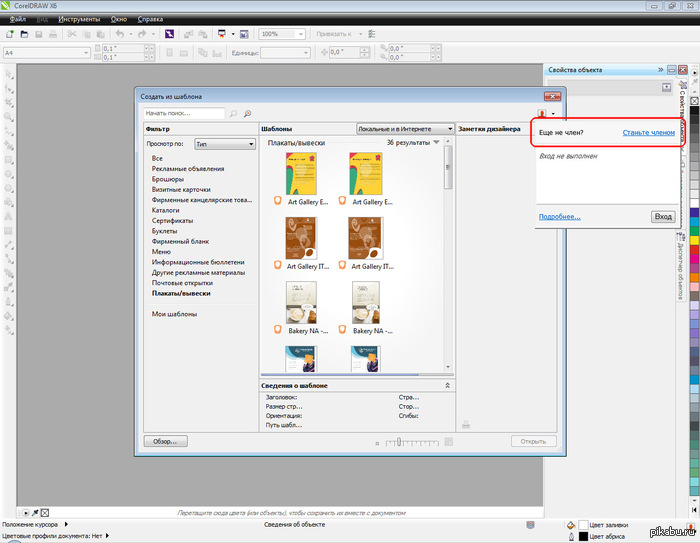Click the Open folder icon in toolbar
Viewport: 700px width, 543px height.
click(25, 34)
